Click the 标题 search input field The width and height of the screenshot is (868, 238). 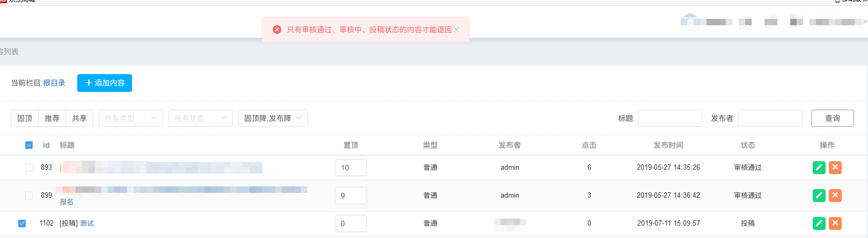click(x=670, y=118)
